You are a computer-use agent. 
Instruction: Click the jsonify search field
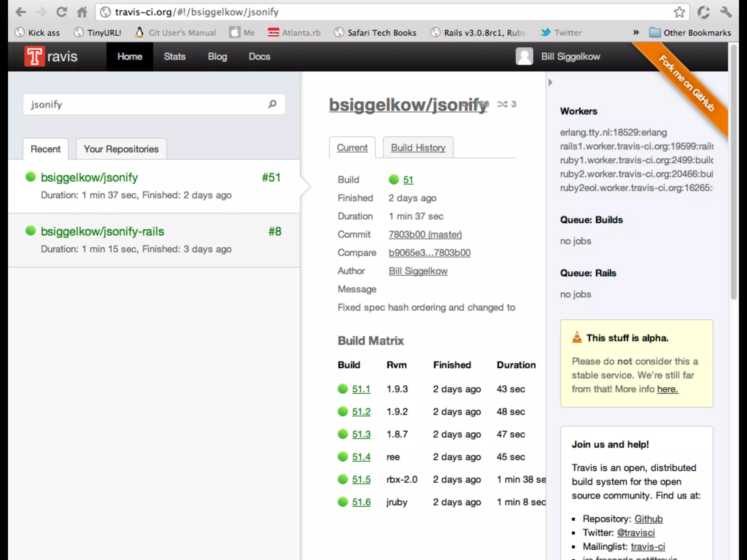click(146, 104)
